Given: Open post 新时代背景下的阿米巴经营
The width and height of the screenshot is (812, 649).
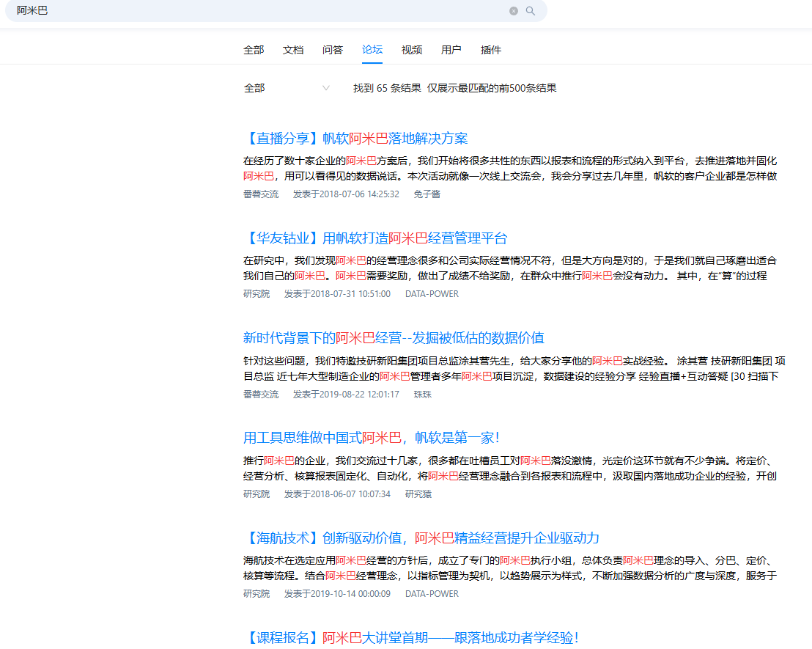Looking at the screenshot, I should click(x=394, y=338).
